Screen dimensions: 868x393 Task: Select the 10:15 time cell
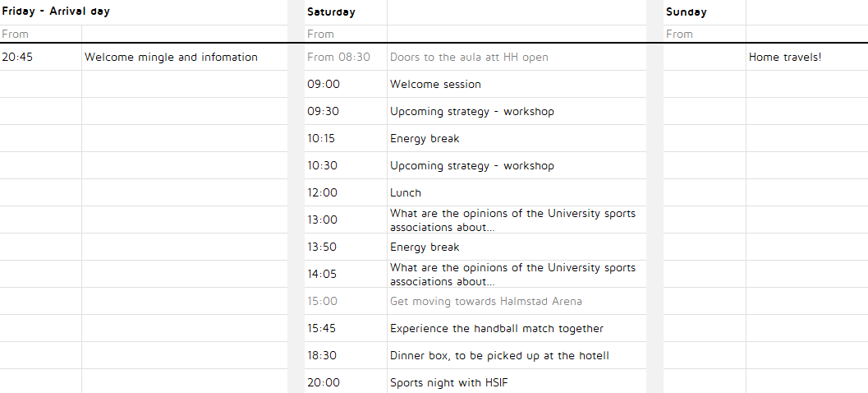(x=321, y=139)
